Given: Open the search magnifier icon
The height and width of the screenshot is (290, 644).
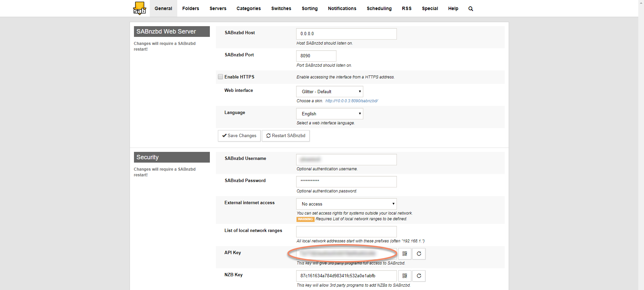Looking at the screenshot, I should (x=471, y=9).
